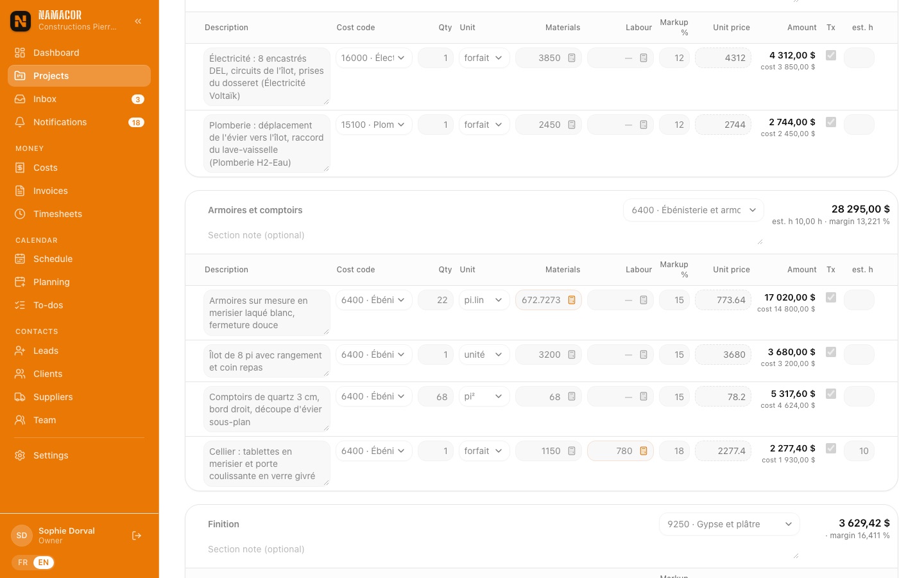The height and width of the screenshot is (578, 924).
Task: Click calculator icon in Électricité labour field
Action: [644, 58]
